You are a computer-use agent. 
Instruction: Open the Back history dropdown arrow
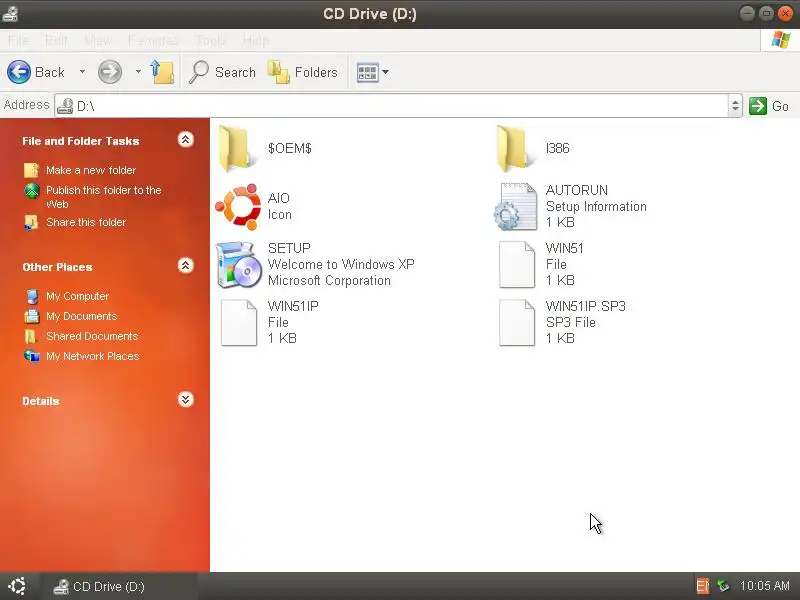click(x=82, y=72)
